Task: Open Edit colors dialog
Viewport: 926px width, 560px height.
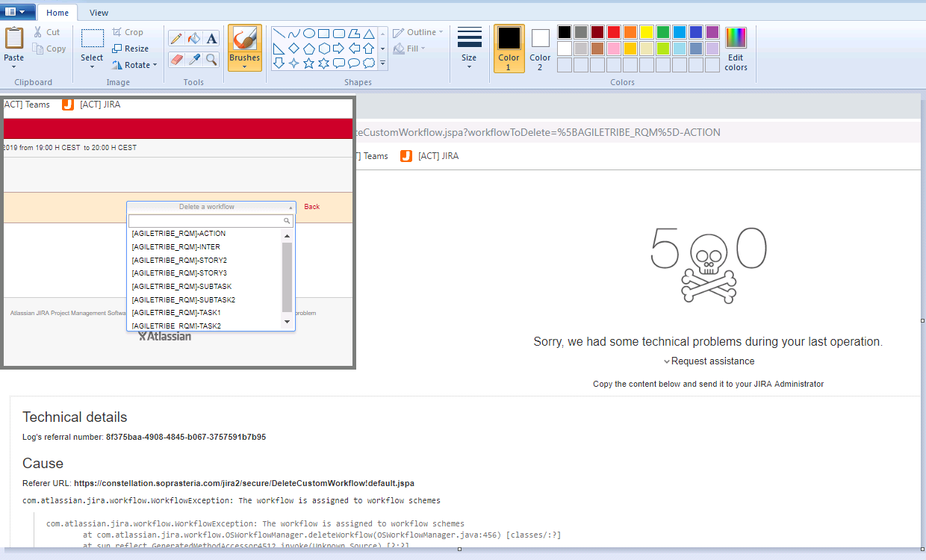Action: [x=736, y=49]
